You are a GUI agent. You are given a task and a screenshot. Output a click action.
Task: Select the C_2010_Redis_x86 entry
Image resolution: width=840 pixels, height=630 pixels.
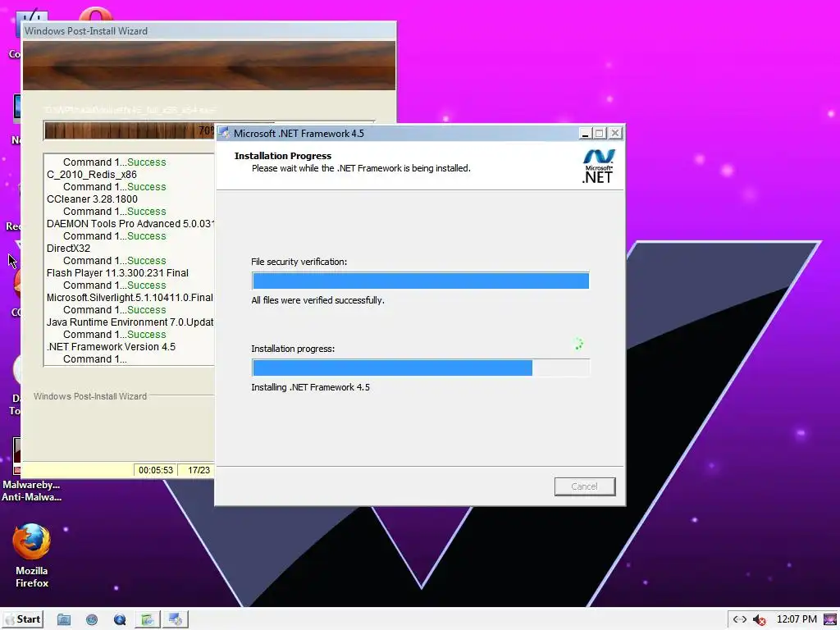tap(92, 175)
